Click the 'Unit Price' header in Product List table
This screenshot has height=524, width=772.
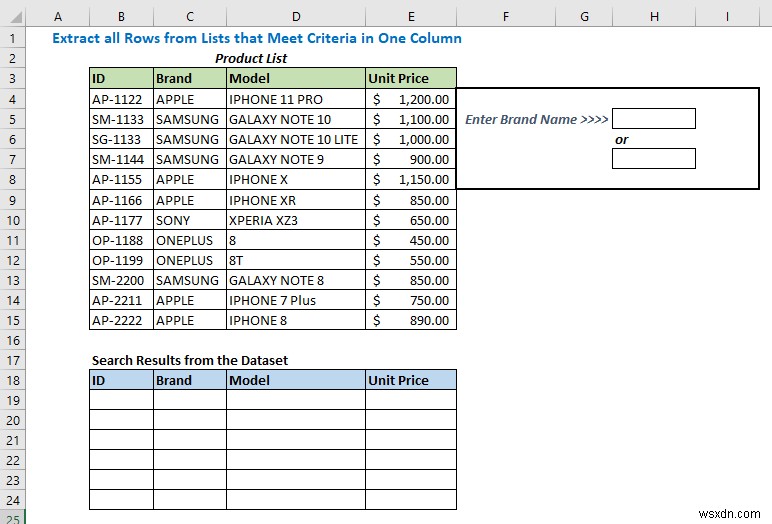(x=411, y=78)
